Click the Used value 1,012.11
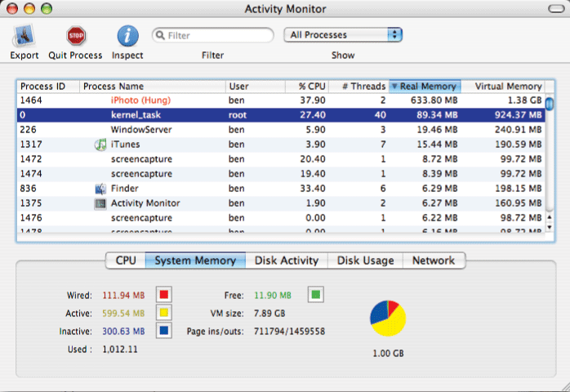This screenshot has height=392, width=570. point(120,350)
